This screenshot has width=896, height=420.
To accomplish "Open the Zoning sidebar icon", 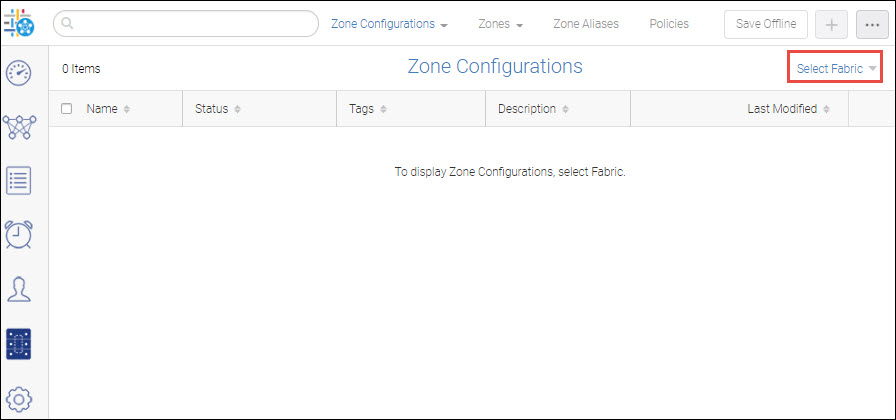I will click(19, 343).
